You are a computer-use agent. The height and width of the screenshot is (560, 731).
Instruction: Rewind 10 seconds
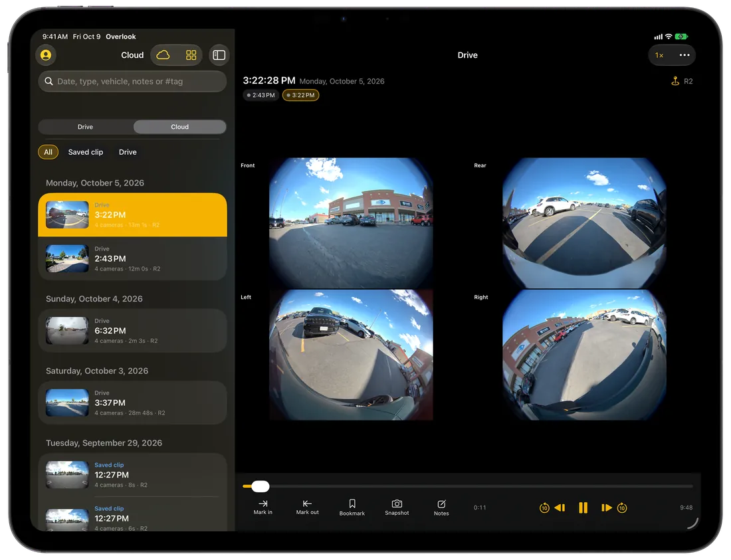pyautogui.click(x=544, y=508)
